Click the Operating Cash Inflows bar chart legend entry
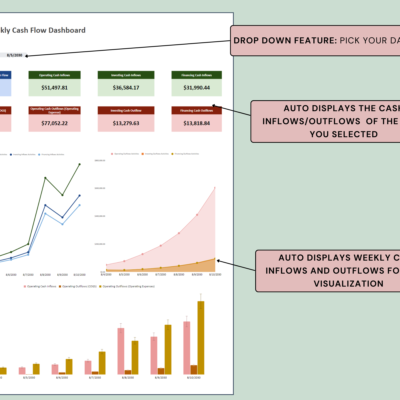Screen dimensions: 400x400 pyautogui.click(x=40, y=286)
